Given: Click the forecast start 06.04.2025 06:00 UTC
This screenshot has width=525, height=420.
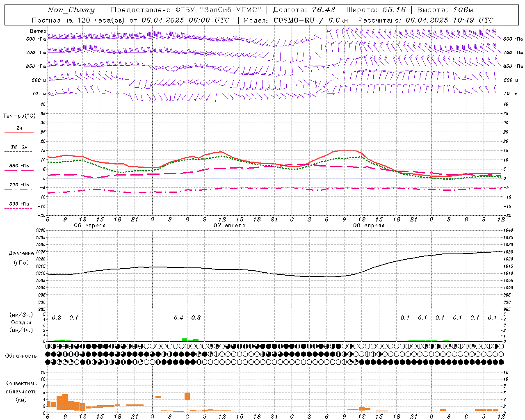Looking at the screenshot, I should (x=185, y=20).
